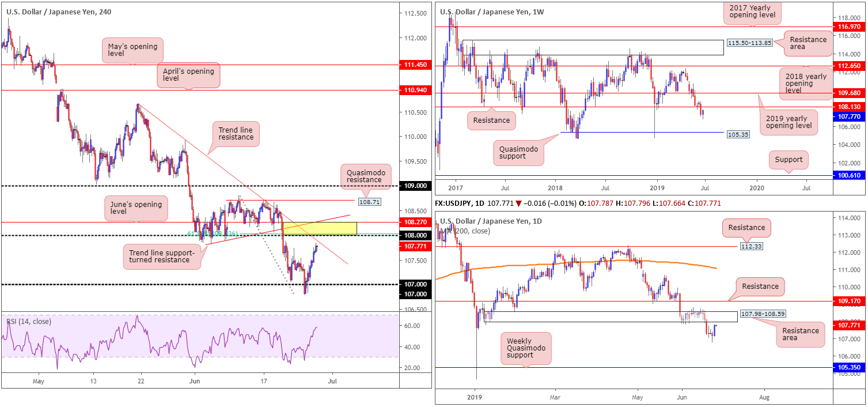868x407 pixels.
Task: Click 'Mar' on the daily time axis
Action: click(x=555, y=398)
